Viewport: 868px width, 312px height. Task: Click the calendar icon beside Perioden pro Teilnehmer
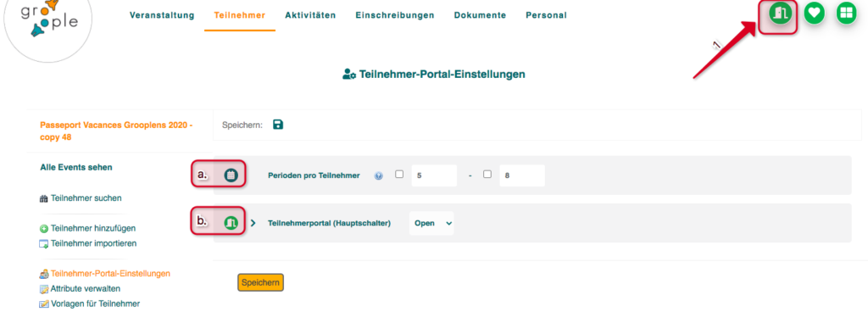pos(231,175)
